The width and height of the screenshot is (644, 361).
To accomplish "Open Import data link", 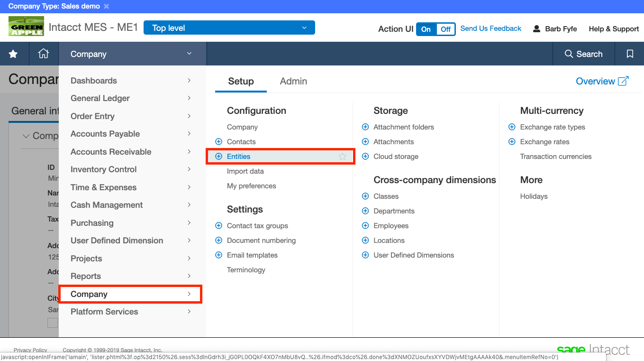I will [x=245, y=171].
